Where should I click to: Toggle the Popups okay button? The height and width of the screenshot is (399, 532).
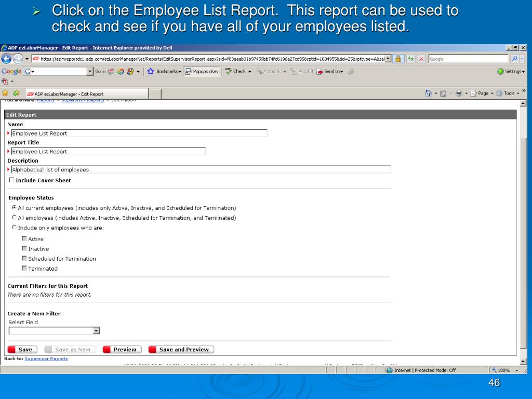tap(202, 71)
